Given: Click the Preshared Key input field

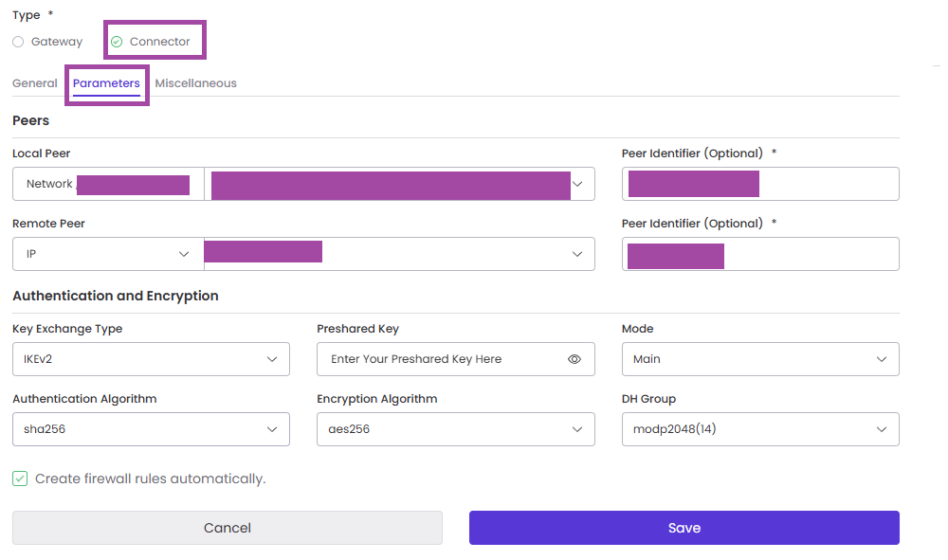Looking at the screenshot, I should pyautogui.click(x=436, y=359).
